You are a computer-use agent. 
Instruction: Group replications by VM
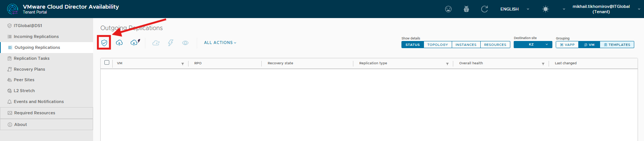pyautogui.click(x=589, y=45)
